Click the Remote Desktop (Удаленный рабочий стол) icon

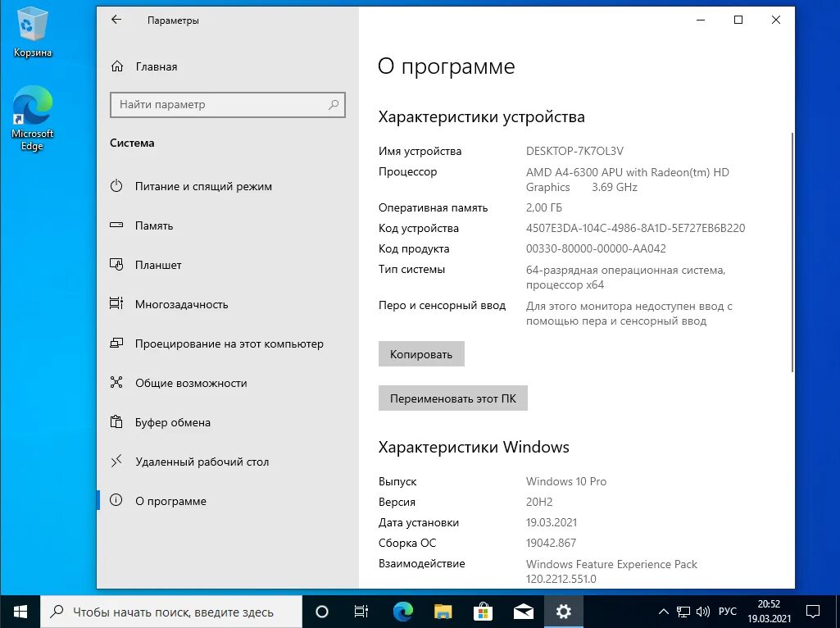pos(116,461)
